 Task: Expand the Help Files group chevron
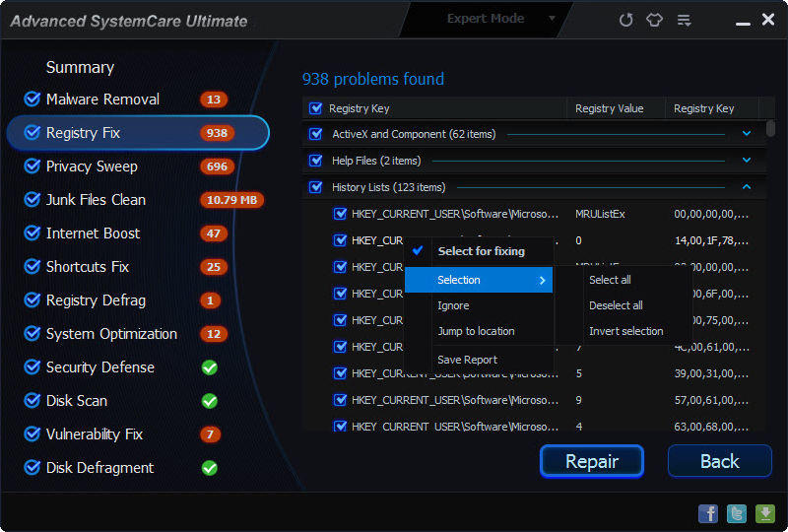pyautogui.click(x=747, y=160)
